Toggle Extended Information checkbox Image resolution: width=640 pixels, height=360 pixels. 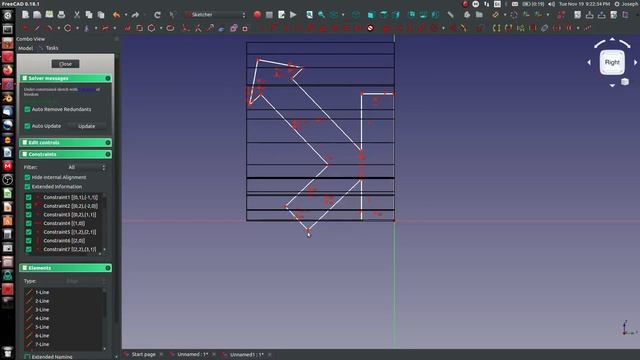(x=27, y=187)
